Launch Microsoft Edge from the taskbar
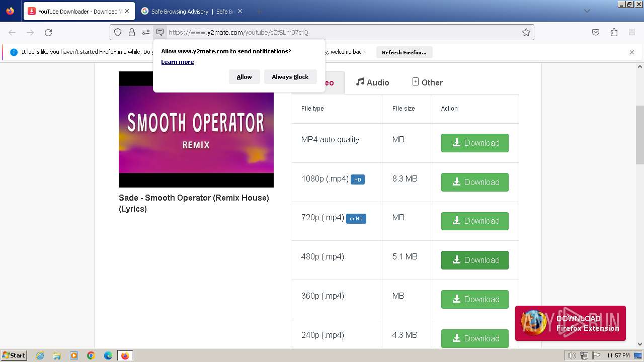Viewport: 644px width, 362px height. point(108,355)
